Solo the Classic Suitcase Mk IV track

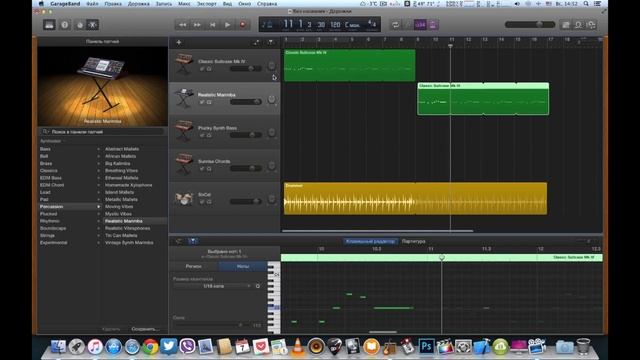click(209, 69)
